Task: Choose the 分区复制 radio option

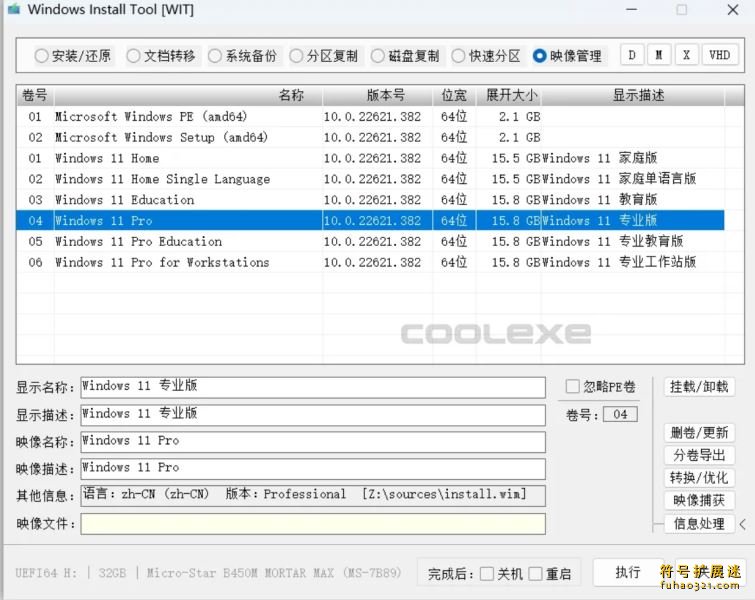Action: pyautogui.click(x=324, y=56)
